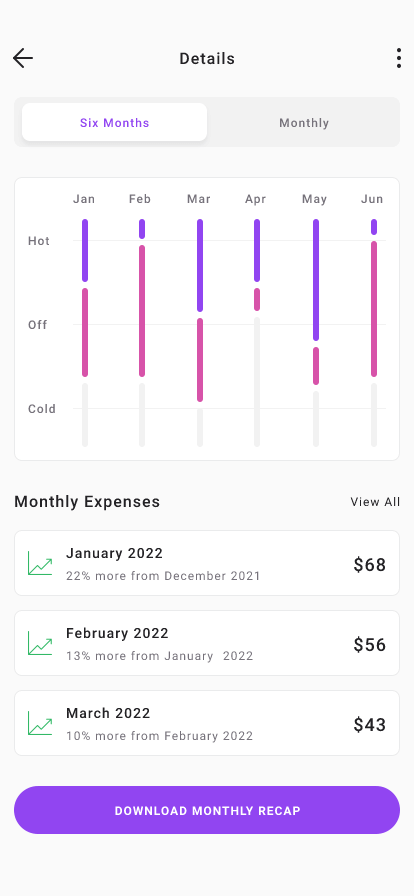This screenshot has width=414, height=896.
Task: Click the Apr month label on chart
Action: [x=256, y=199]
